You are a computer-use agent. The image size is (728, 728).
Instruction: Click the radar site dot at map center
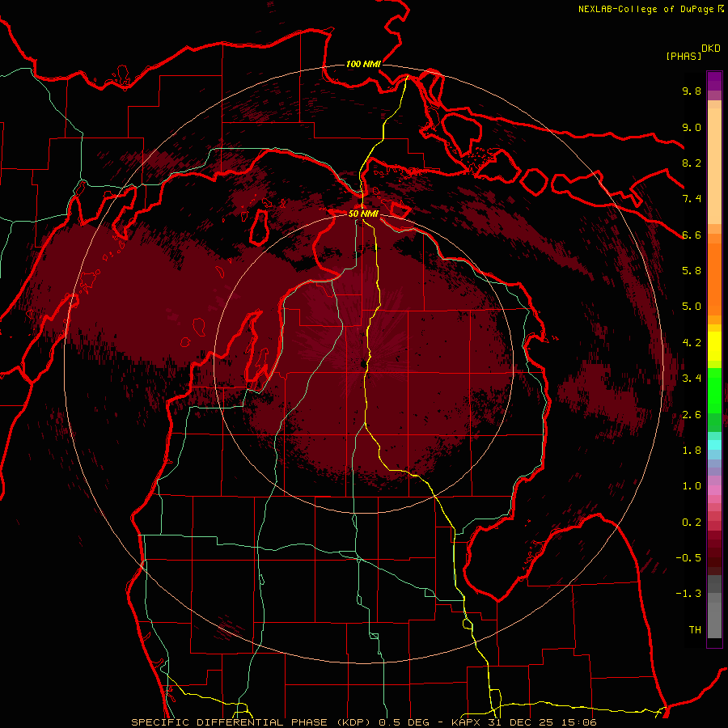click(363, 363)
